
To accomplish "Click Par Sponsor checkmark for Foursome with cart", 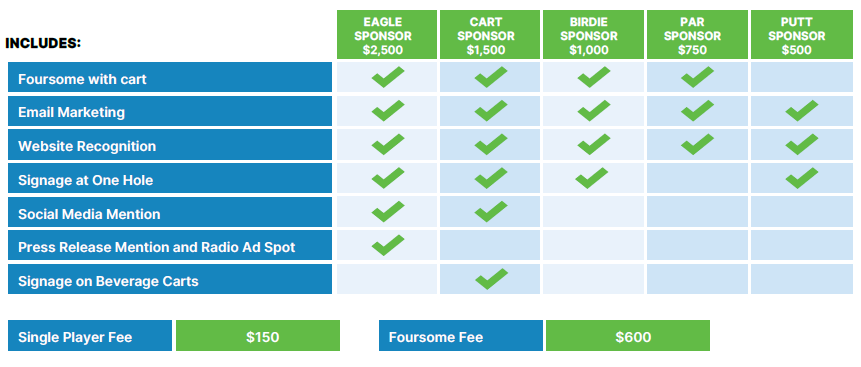I will [x=697, y=77].
